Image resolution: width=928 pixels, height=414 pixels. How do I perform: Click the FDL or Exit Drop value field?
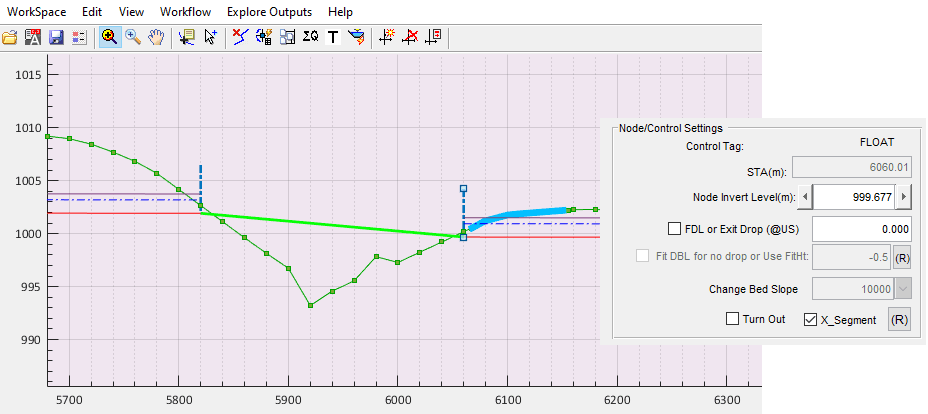861,228
